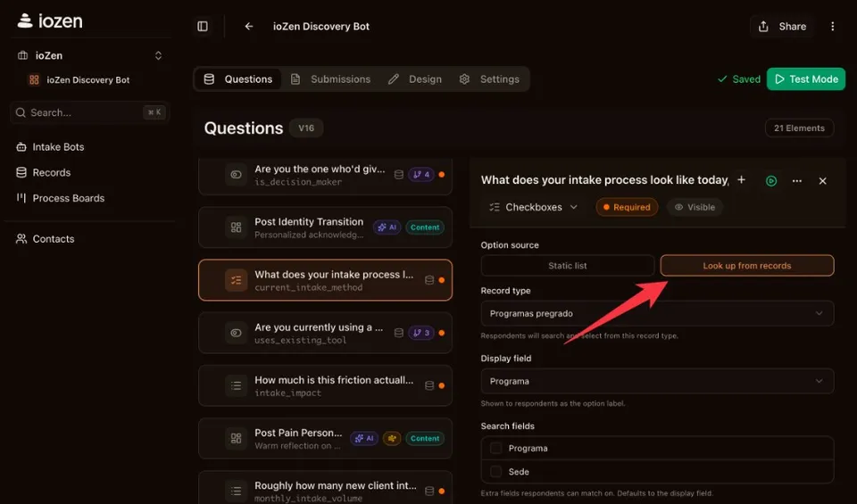Select Static list option source
The height and width of the screenshot is (504, 857).
pyautogui.click(x=568, y=266)
